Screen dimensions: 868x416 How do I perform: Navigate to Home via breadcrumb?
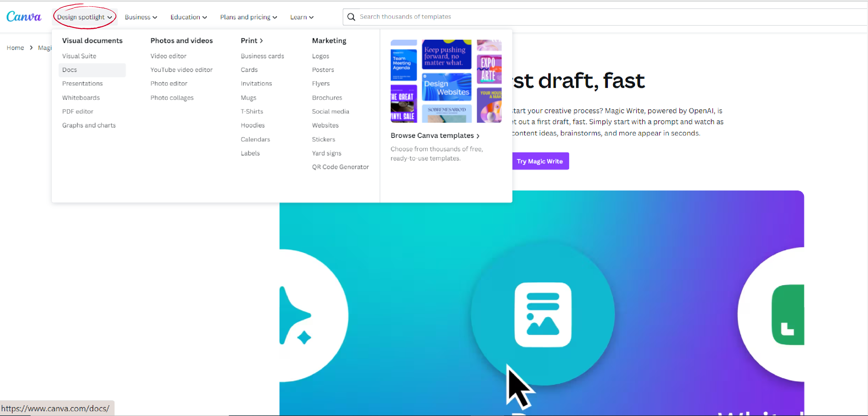(x=15, y=48)
